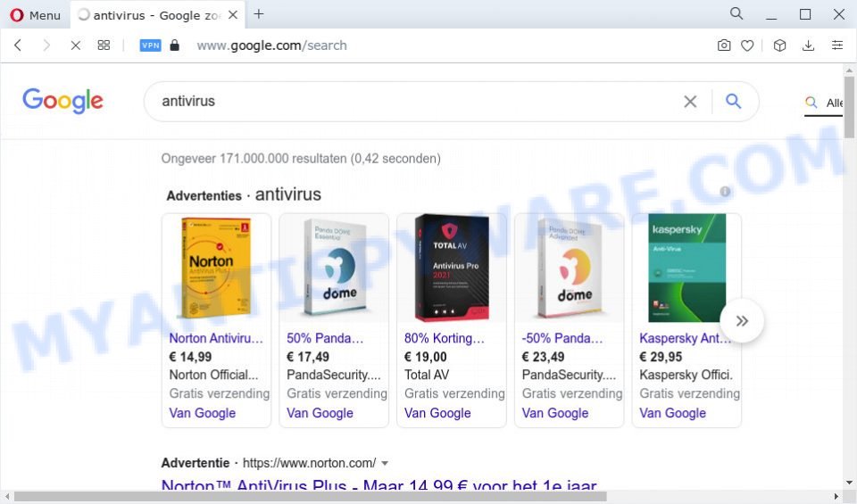Go forward with the forward arrow
This screenshot has height=504, width=857.
click(x=46, y=45)
